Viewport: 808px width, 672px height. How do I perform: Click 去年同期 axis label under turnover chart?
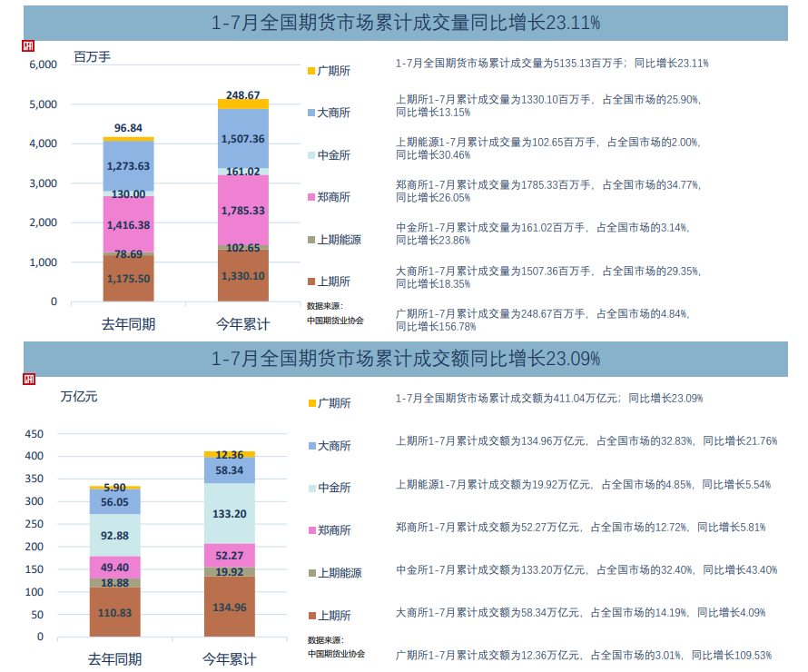114,659
